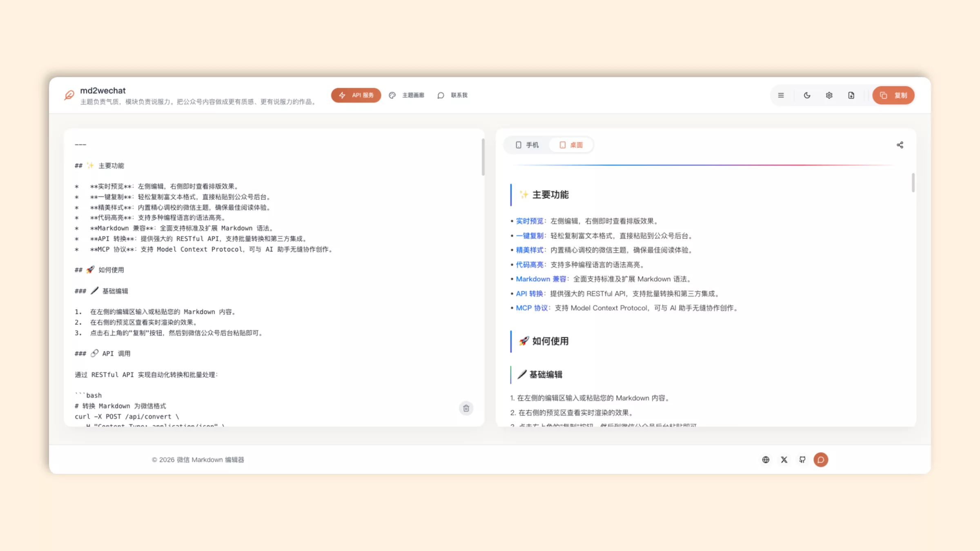Click editor line '```bash'
This screenshot has width=980, height=551.
pyautogui.click(x=88, y=395)
